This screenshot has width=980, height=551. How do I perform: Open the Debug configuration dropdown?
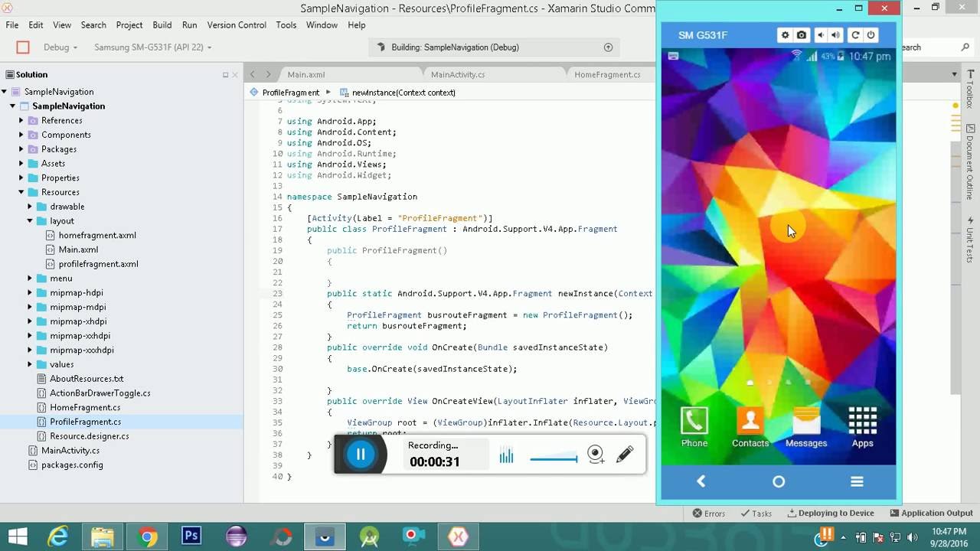point(60,47)
